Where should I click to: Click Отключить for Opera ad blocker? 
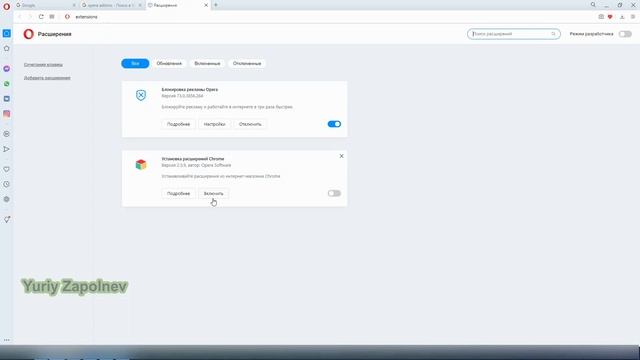[x=250, y=124]
